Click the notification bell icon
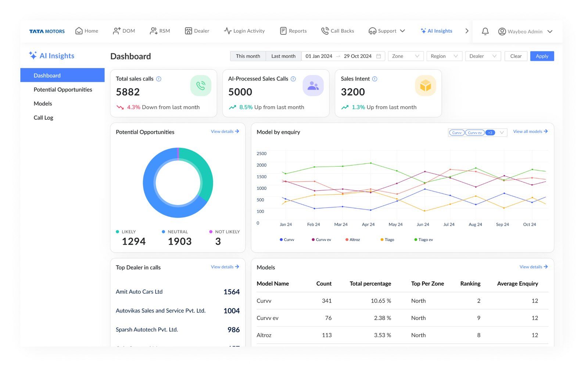 click(x=485, y=32)
